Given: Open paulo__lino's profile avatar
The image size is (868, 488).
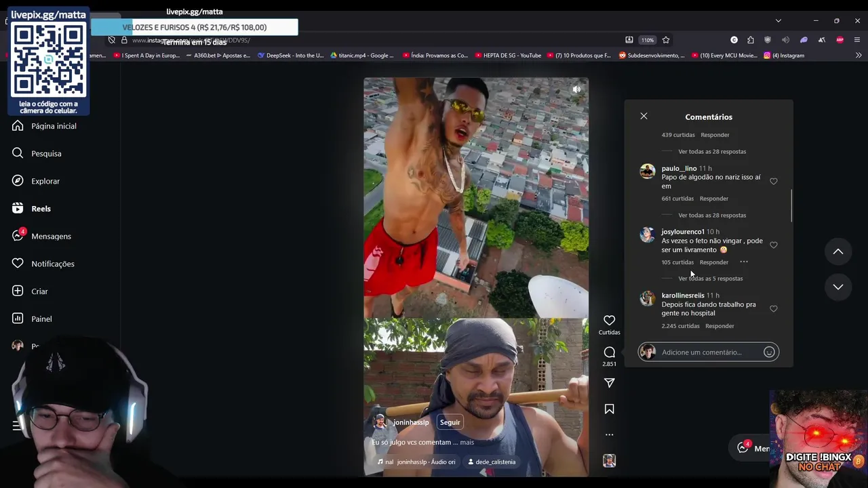Looking at the screenshot, I should pos(648,171).
